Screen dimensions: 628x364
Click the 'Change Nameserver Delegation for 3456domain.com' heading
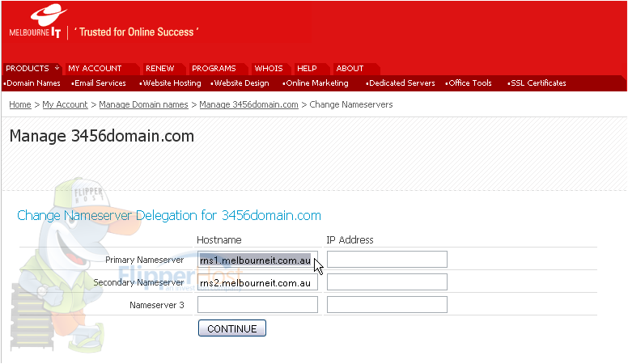[x=169, y=215]
